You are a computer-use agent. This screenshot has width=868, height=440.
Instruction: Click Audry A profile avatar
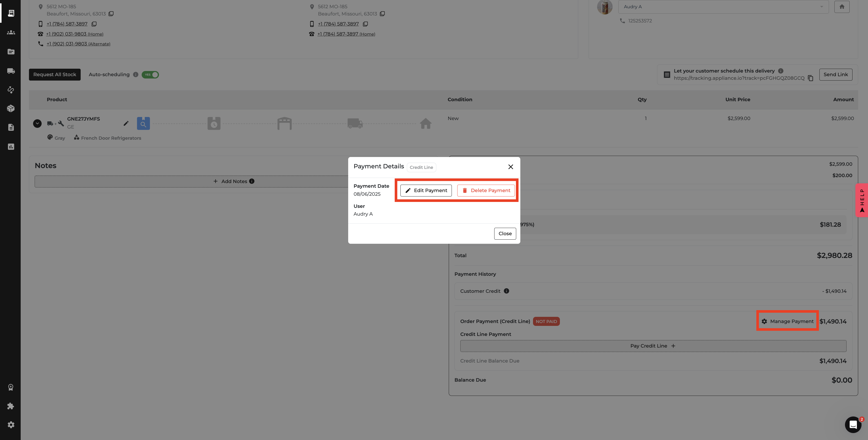click(x=605, y=7)
